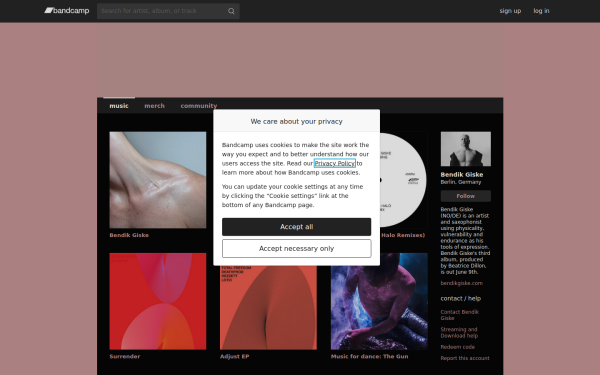Viewport: 600px width, 375px height.
Task: Open the Privacy Policy link
Action: tap(335, 163)
